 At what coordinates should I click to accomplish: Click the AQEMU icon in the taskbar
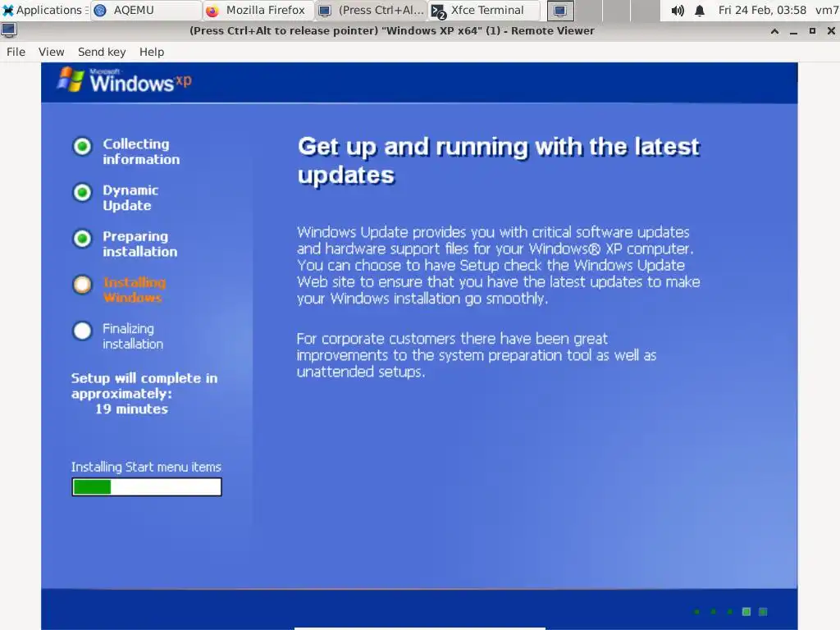pos(100,11)
